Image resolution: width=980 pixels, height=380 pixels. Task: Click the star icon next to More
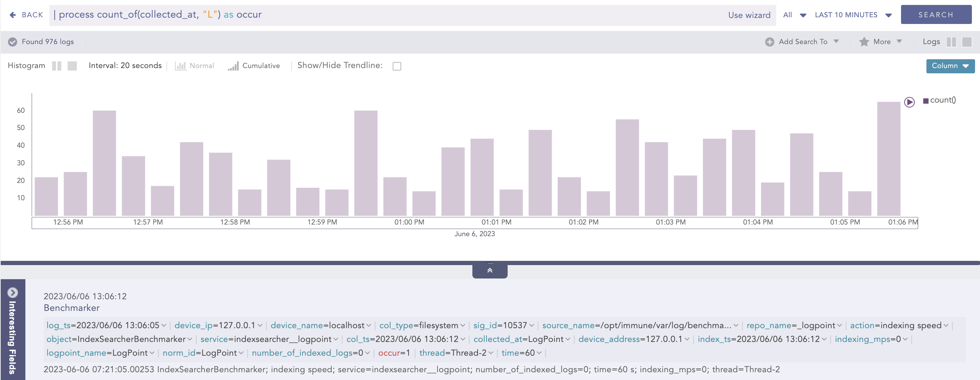864,42
